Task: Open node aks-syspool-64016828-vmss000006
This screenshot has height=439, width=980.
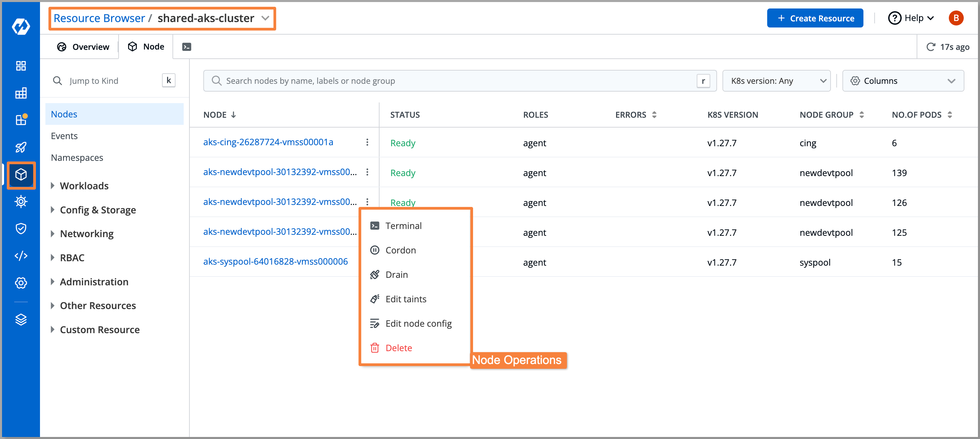Action: (275, 261)
